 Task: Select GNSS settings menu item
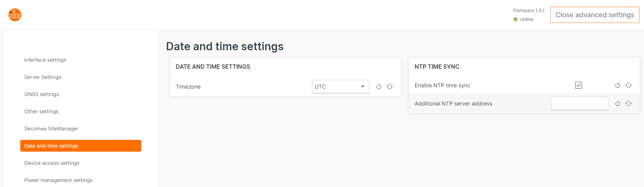coord(41,94)
